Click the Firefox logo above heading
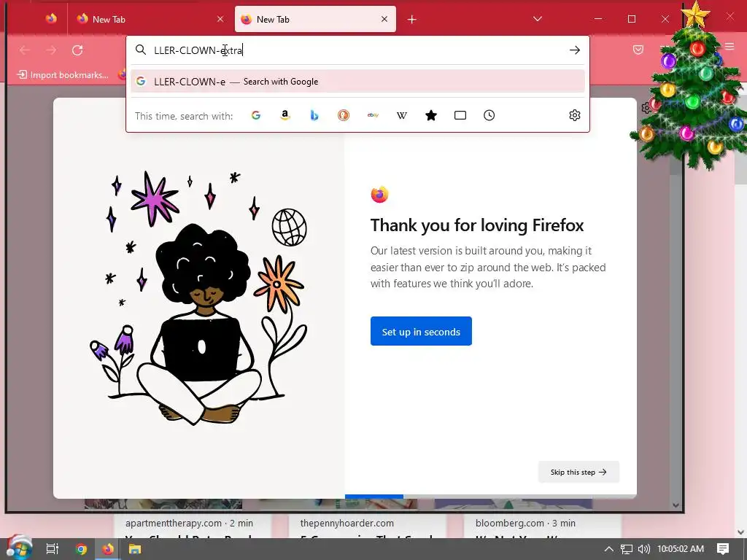Viewport: 747px width, 560px height. point(379,194)
